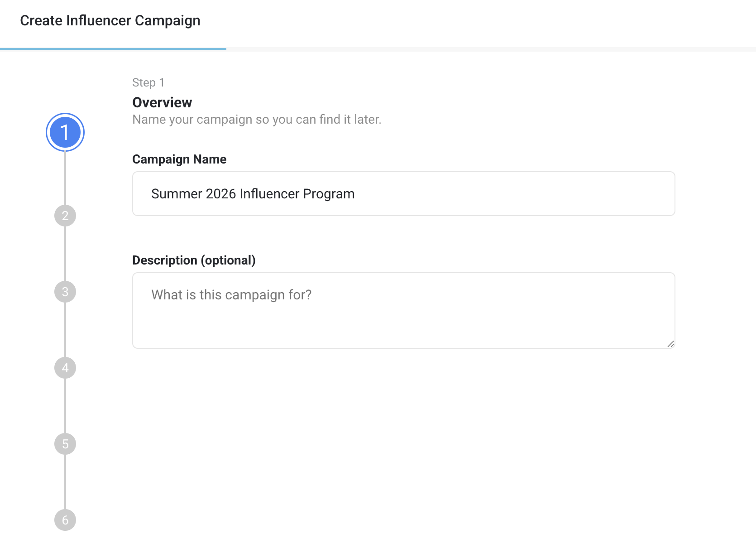Select the Overview heading
The height and width of the screenshot is (558, 756).
tap(162, 102)
